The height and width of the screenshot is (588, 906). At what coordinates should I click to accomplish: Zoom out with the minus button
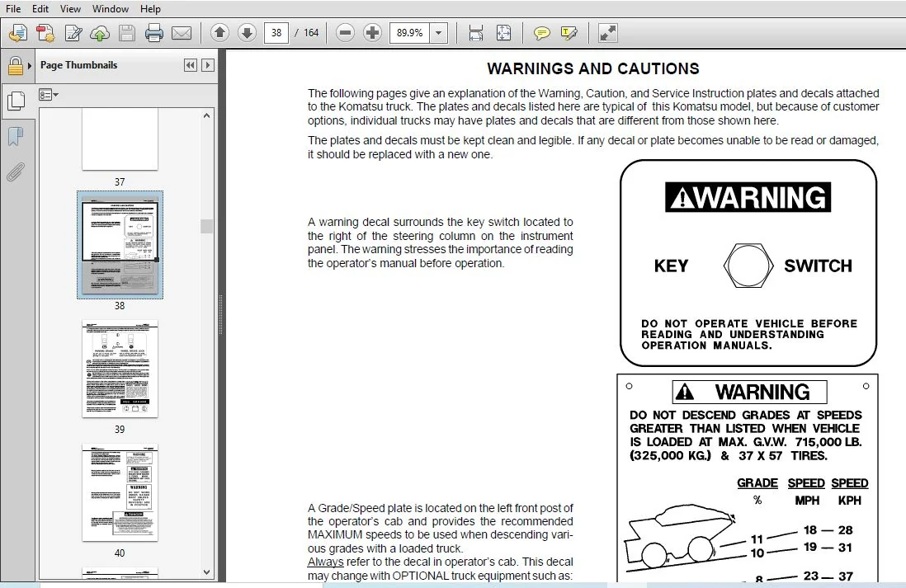[x=345, y=33]
